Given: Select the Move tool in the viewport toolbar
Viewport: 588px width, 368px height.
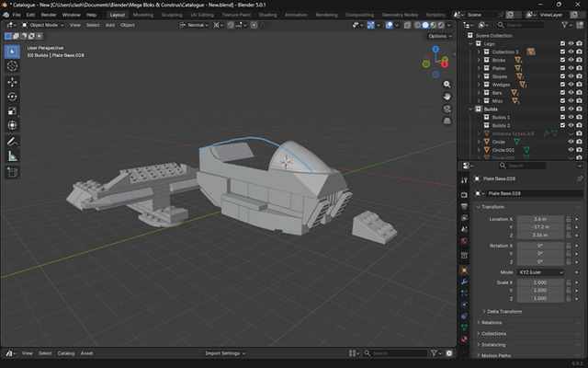Looking at the screenshot, I should coord(12,81).
